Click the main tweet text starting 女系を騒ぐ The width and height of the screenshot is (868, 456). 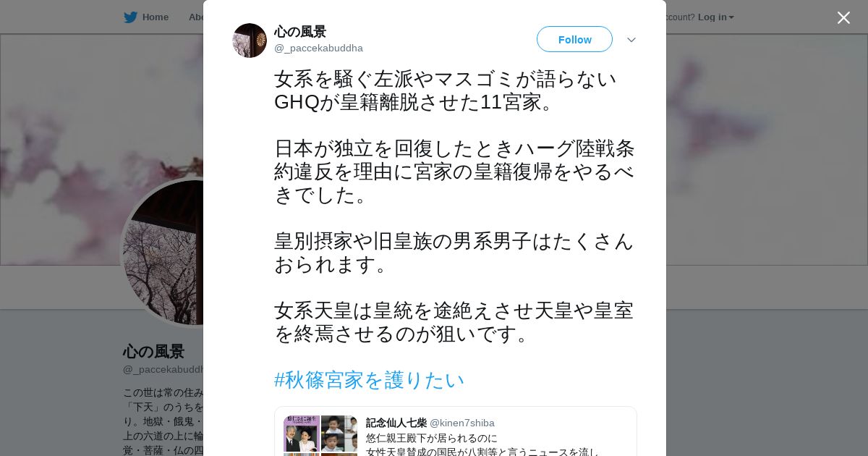[x=454, y=206]
